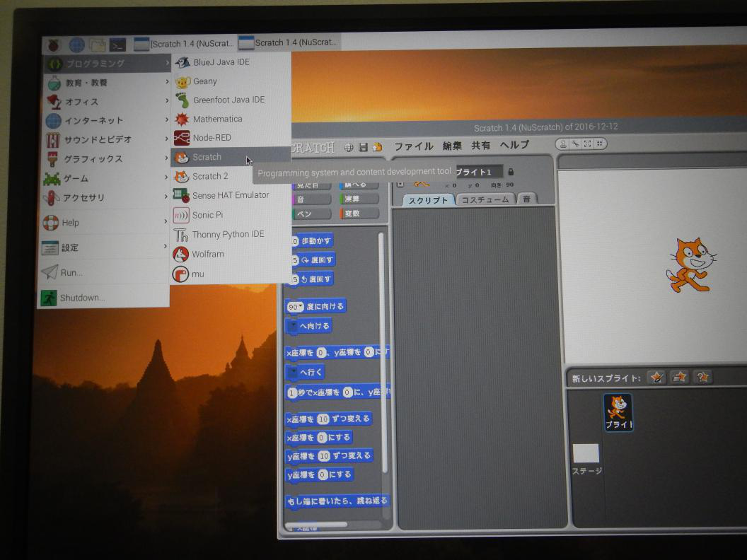The height and width of the screenshot is (560, 747).
Task: Open the web browser from the taskbar
Action: (x=76, y=45)
